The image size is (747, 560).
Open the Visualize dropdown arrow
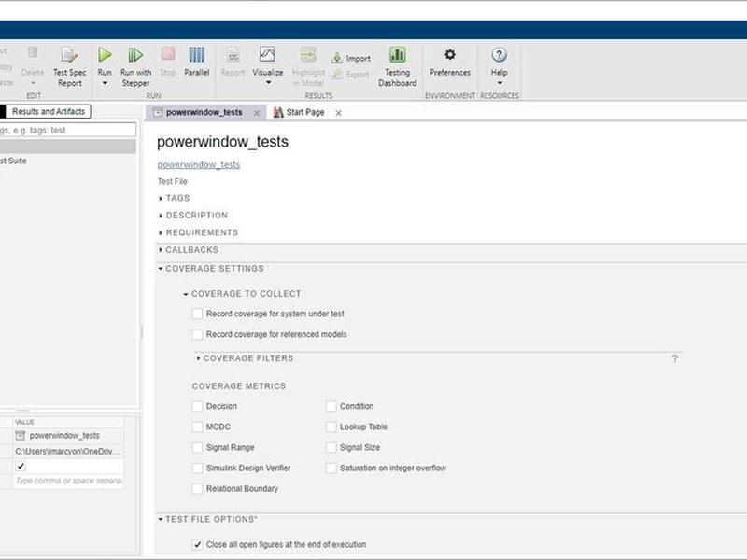coord(268,83)
